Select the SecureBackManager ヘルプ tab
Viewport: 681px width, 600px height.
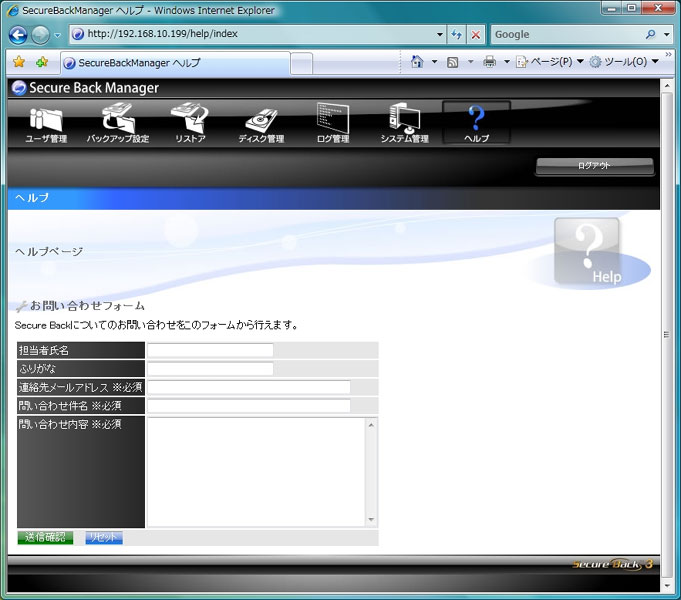pyautogui.click(x=175, y=63)
